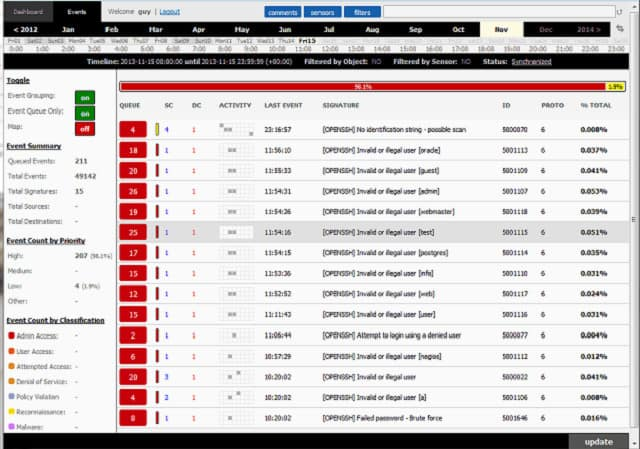Click the Denial of Service classification icon

pos(11,381)
